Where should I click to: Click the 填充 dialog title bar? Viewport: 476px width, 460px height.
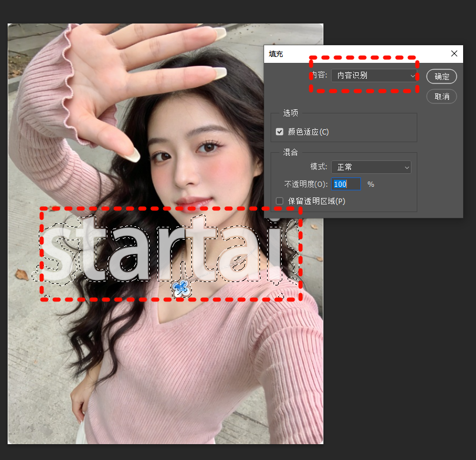click(x=352, y=53)
